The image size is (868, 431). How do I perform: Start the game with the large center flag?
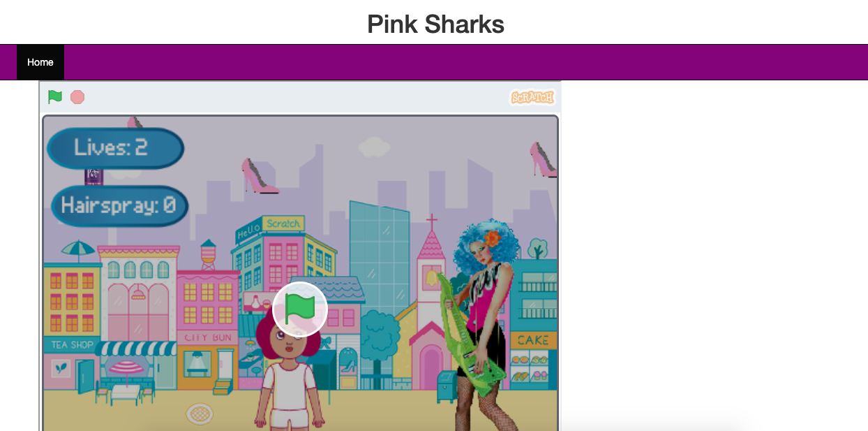300,309
